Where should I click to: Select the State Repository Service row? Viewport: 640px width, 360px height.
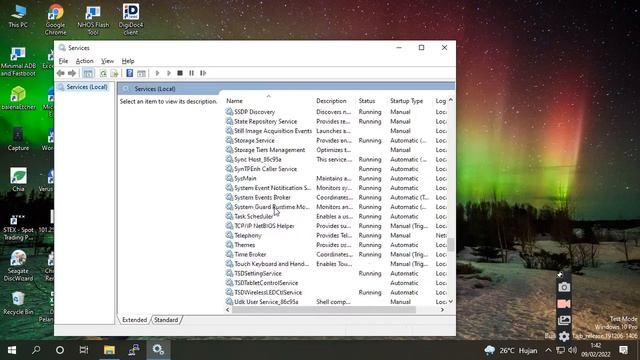(x=336, y=121)
